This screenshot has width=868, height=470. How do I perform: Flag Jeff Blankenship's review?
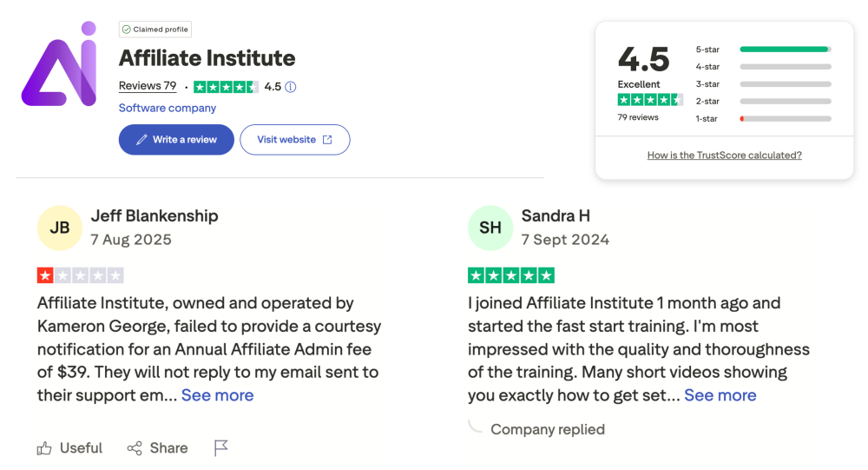(221, 448)
